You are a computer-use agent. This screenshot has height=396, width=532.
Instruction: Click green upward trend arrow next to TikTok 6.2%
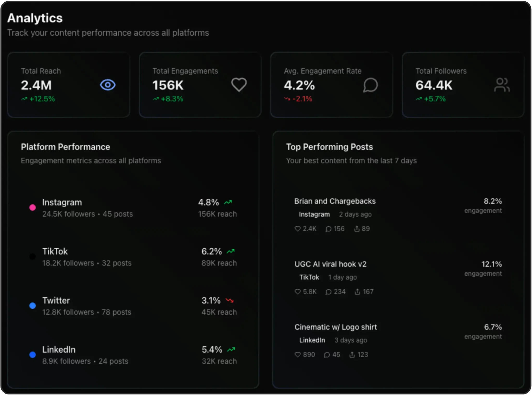tap(231, 251)
